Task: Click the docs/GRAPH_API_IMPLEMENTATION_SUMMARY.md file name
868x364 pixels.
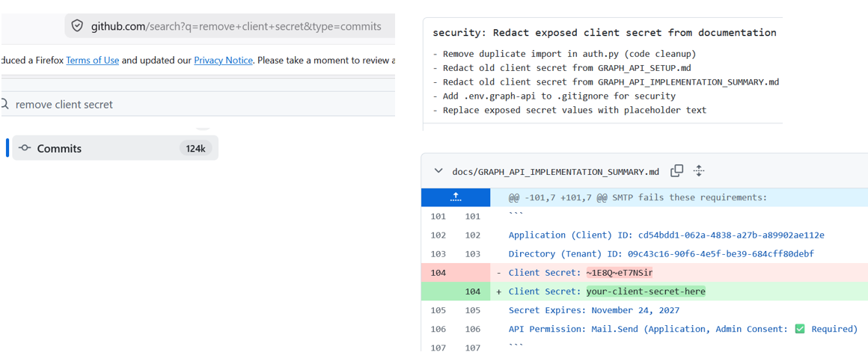Action: 555,171
